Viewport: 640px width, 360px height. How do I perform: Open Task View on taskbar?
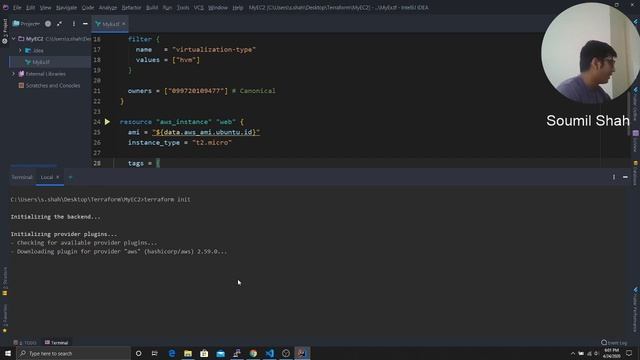[155, 353]
